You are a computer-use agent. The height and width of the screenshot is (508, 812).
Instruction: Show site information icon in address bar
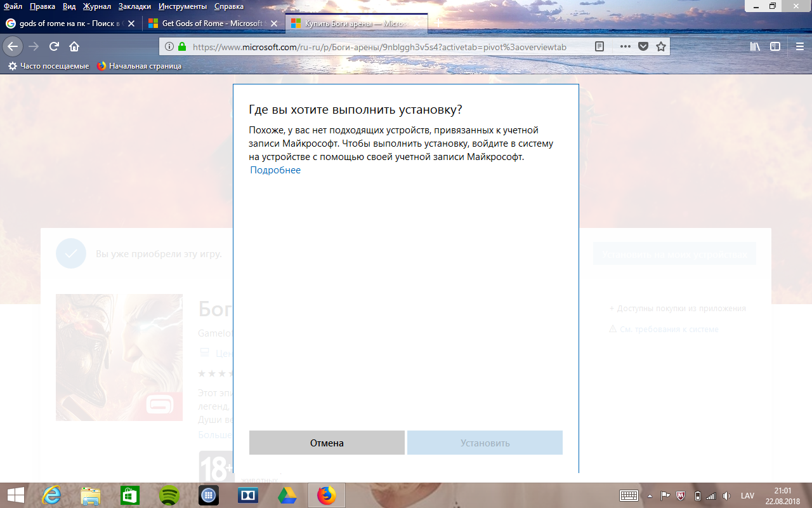(x=169, y=46)
